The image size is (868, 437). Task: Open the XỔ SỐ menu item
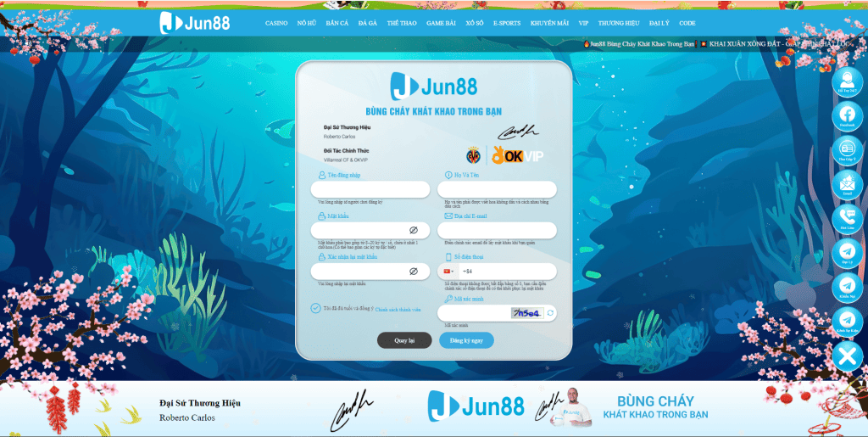(x=475, y=24)
